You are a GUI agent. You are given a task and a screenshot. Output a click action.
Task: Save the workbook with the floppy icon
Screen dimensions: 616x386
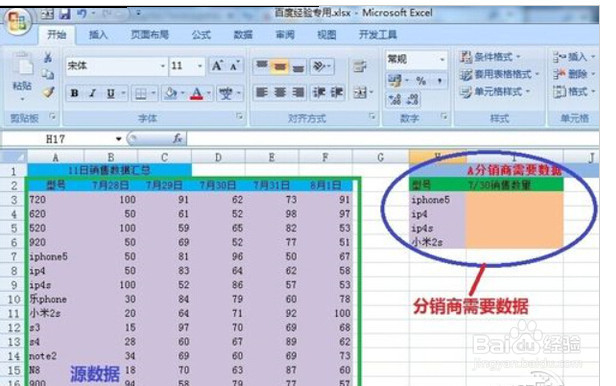pyautogui.click(x=65, y=15)
